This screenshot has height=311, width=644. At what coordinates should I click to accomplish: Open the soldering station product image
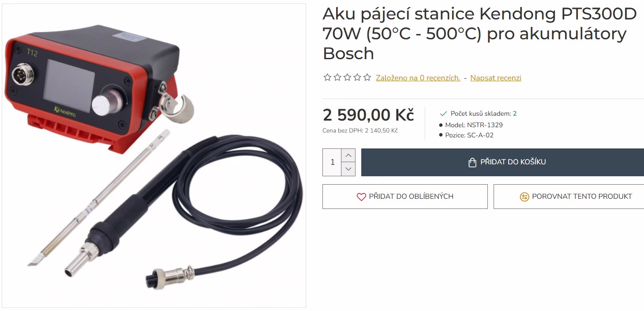coord(154,155)
